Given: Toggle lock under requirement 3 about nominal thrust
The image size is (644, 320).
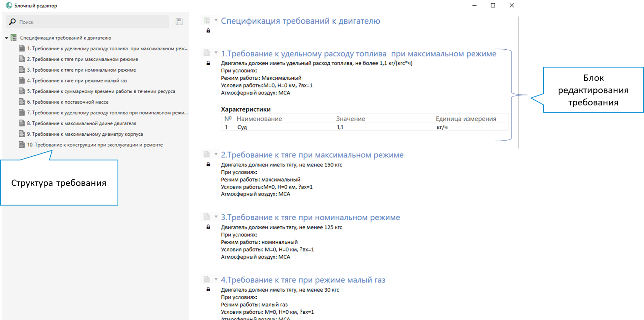Looking at the screenshot, I should pos(208,227).
